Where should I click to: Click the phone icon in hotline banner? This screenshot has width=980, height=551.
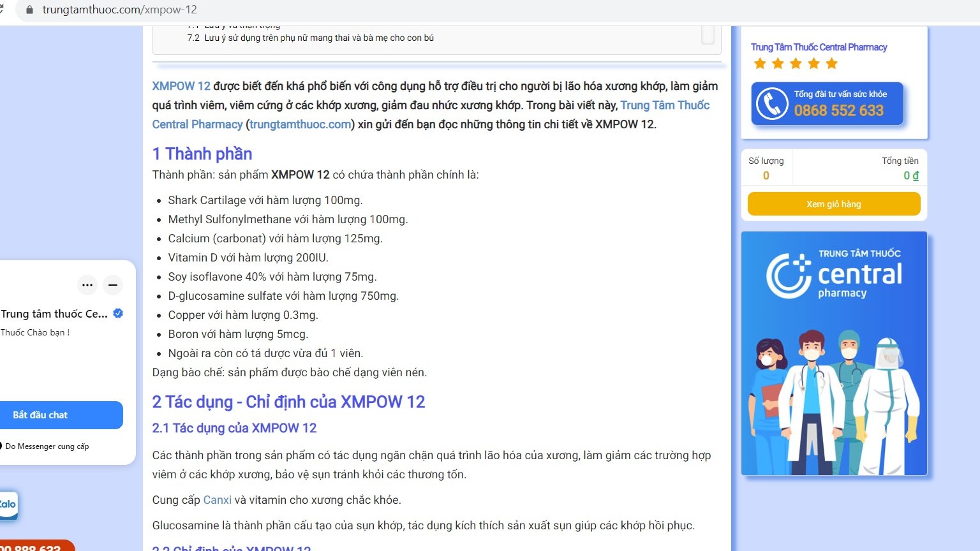point(772,104)
